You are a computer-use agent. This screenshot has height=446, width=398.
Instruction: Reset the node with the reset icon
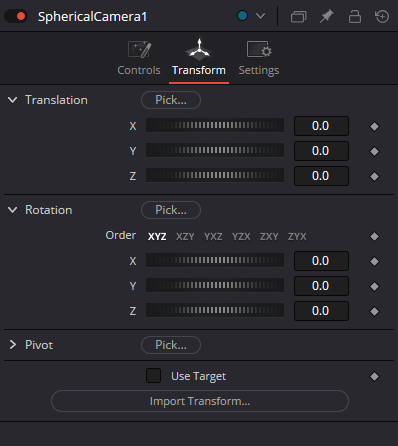coord(382,16)
